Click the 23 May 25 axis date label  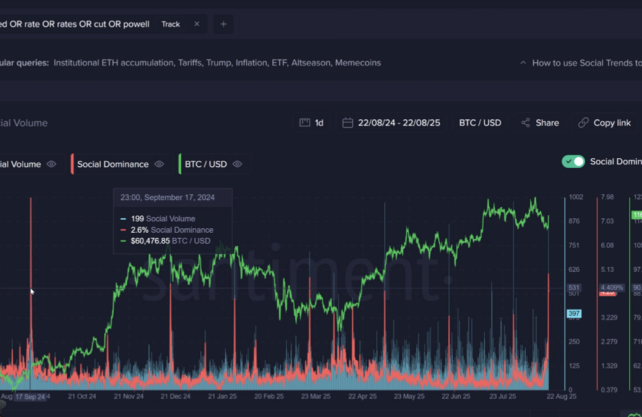[409, 397]
